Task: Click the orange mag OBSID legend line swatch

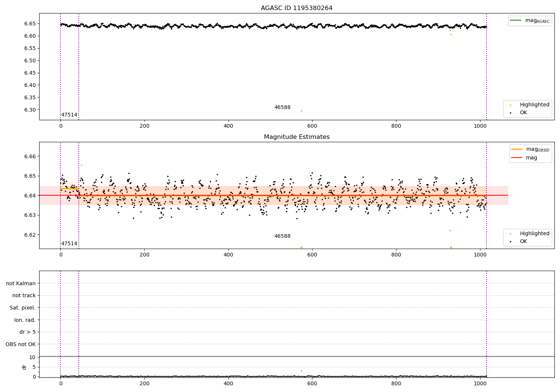Action: pyautogui.click(x=517, y=149)
